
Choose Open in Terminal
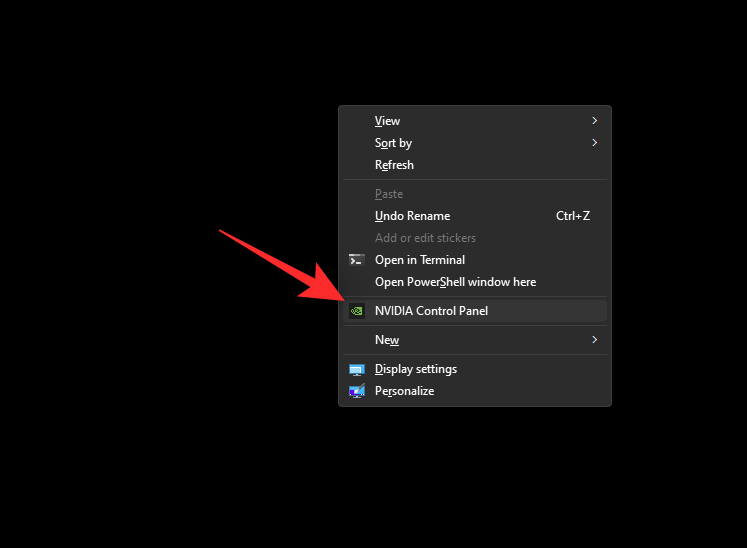(x=474, y=260)
